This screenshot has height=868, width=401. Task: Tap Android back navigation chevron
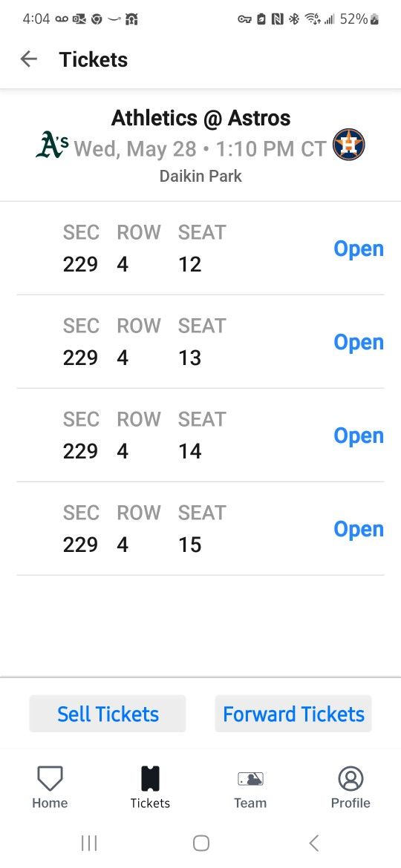coord(313,843)
